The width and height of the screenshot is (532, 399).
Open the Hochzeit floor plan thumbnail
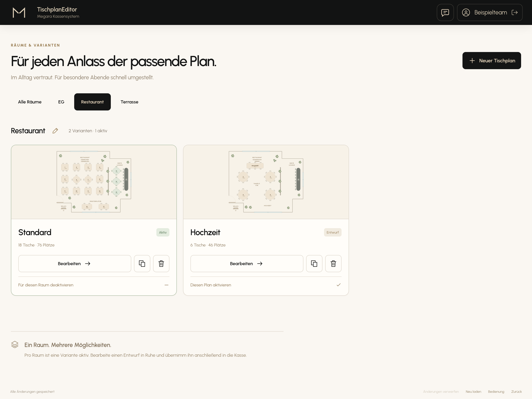266,182
